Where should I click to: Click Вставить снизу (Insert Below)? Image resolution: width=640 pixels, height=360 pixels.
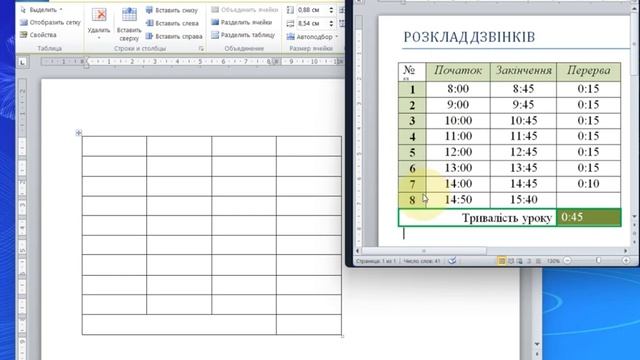pyautogui.click(x=172, y=10)
